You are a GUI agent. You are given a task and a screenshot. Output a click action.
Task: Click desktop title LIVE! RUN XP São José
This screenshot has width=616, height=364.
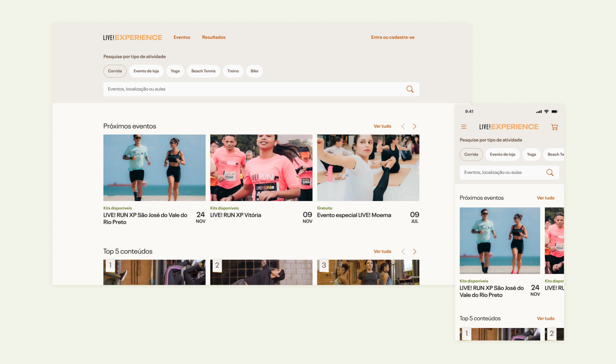click(145, 219)
